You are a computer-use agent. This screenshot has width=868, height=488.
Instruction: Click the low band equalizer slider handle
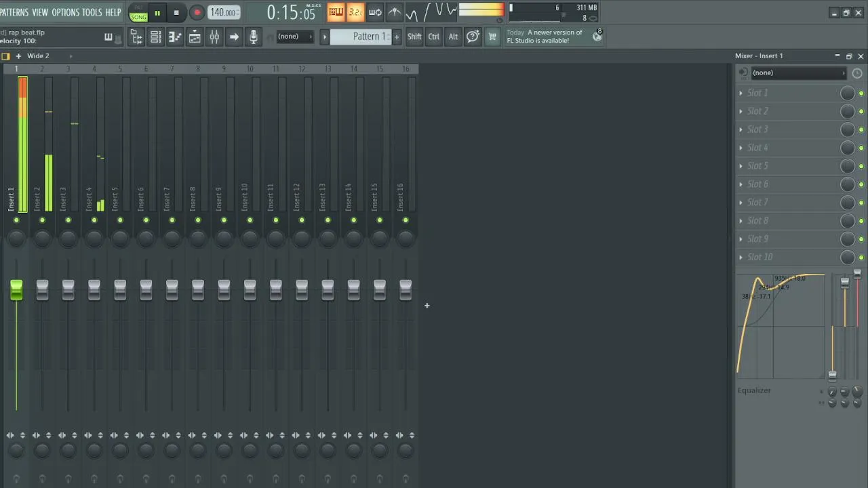coord(832,375)
